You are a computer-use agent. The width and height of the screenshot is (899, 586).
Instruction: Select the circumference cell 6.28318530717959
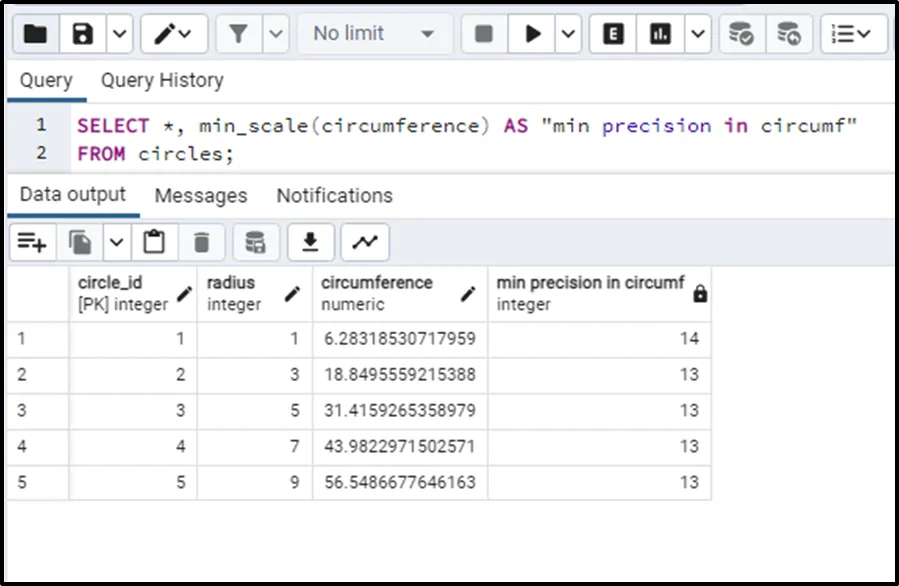click(399, 339)
